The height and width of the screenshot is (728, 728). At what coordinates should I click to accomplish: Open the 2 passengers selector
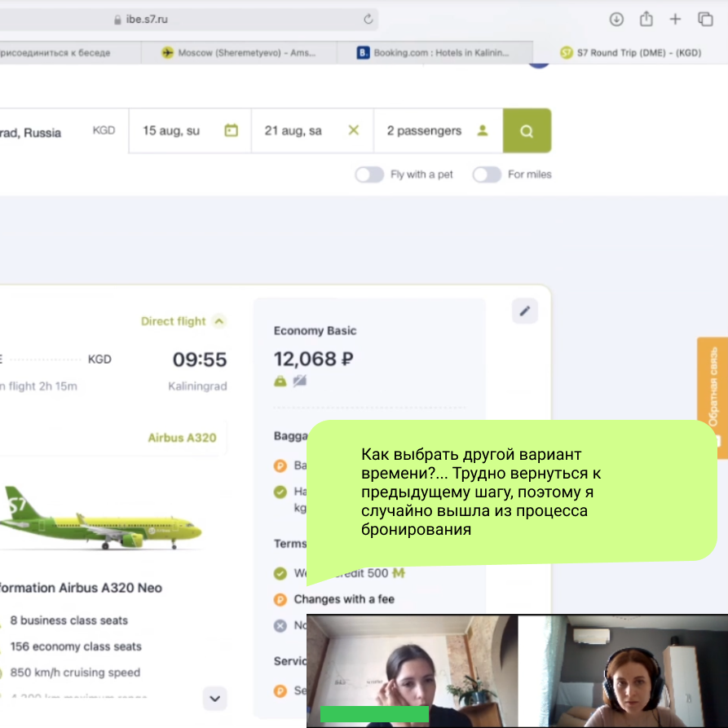click(x=439, y=131)
